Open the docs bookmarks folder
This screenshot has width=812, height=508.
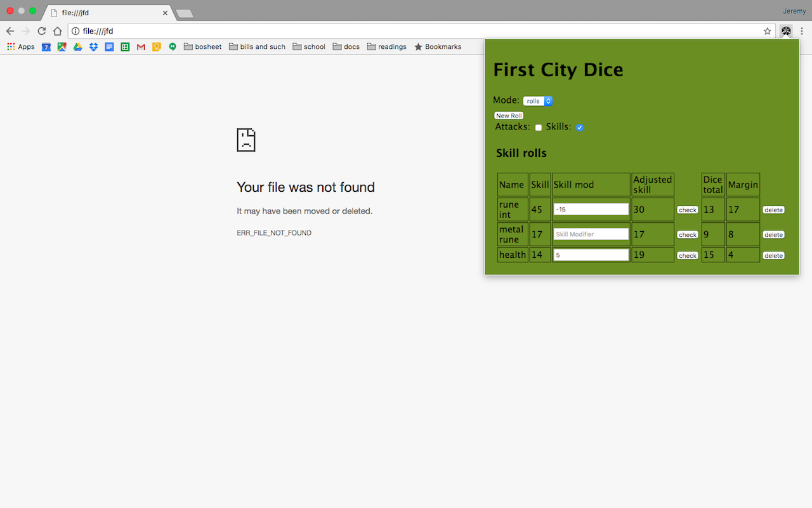pos(346,46)
